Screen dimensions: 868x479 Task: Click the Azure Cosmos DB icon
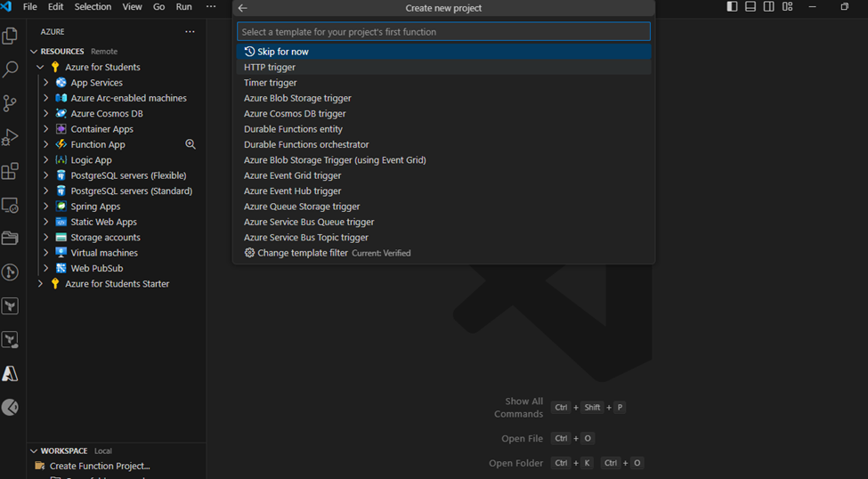point(61,114)
